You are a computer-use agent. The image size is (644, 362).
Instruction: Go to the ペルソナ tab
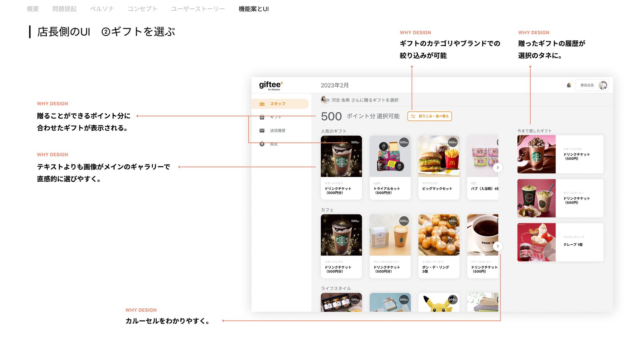pyautogui.click(x=102, y=9)
